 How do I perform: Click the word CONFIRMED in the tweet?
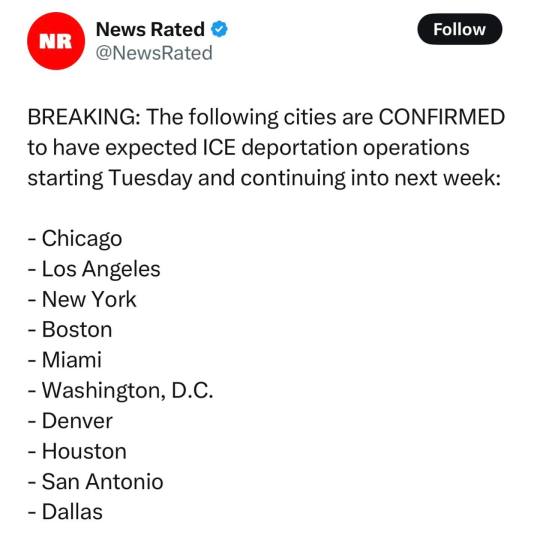tap(442, 117)
